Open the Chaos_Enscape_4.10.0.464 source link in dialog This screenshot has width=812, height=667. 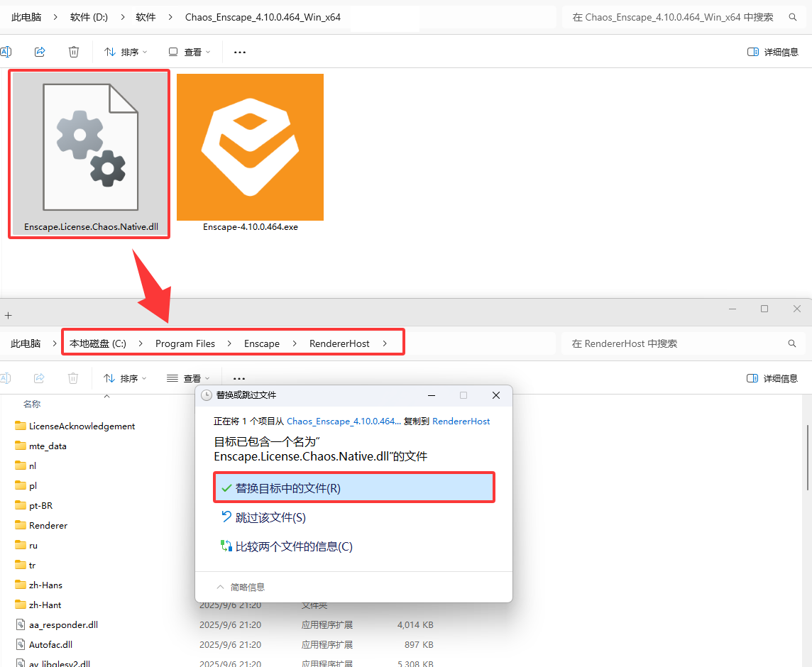coord(344,421)
